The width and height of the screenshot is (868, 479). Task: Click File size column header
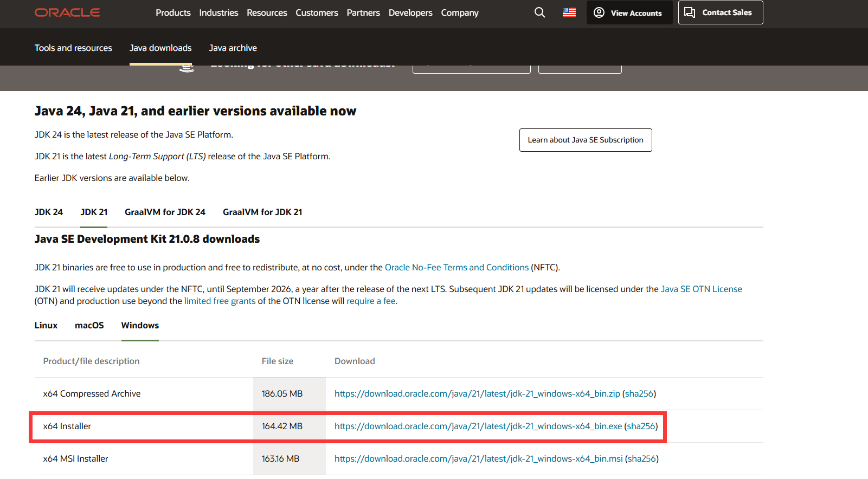[278, 361]
